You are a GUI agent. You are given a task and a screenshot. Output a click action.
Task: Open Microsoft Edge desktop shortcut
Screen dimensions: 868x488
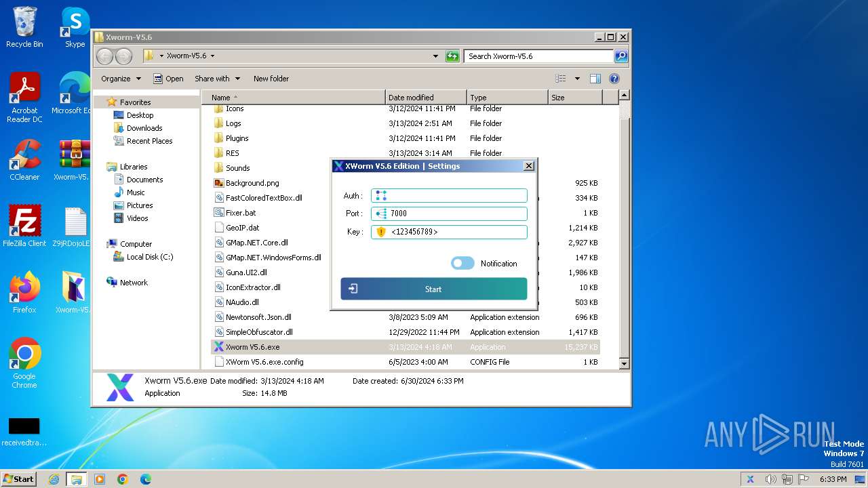pos(73,94)
